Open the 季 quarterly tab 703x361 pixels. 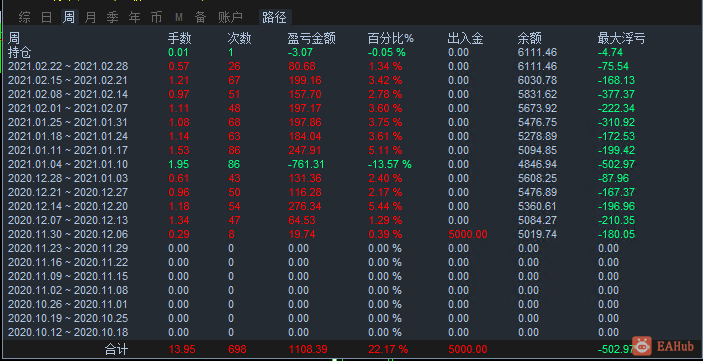pos(113,17)
